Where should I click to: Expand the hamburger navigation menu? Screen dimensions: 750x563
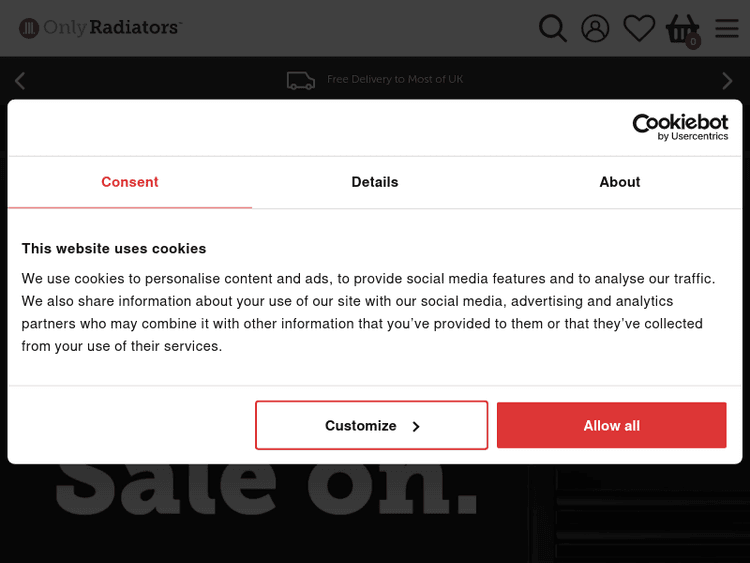[x=727, y=28]
